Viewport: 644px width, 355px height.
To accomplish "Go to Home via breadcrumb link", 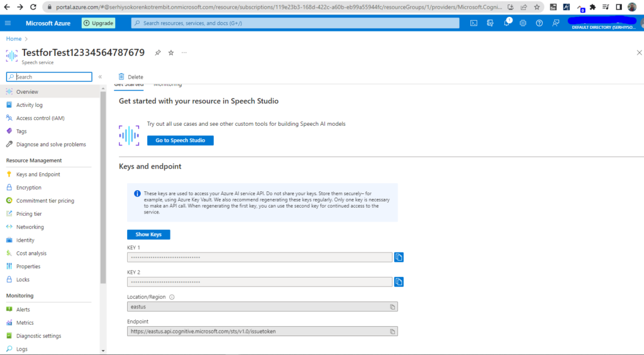I will [x=14, y=38].
